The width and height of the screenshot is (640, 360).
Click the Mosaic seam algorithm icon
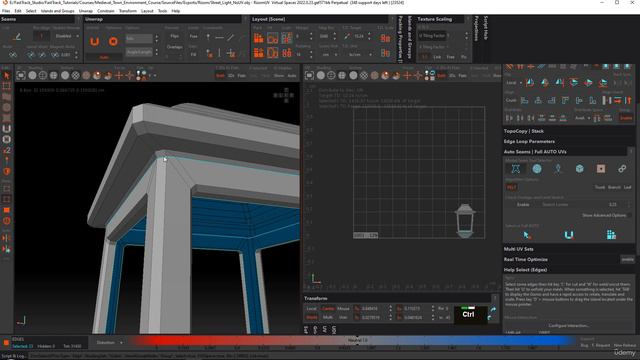516,169
